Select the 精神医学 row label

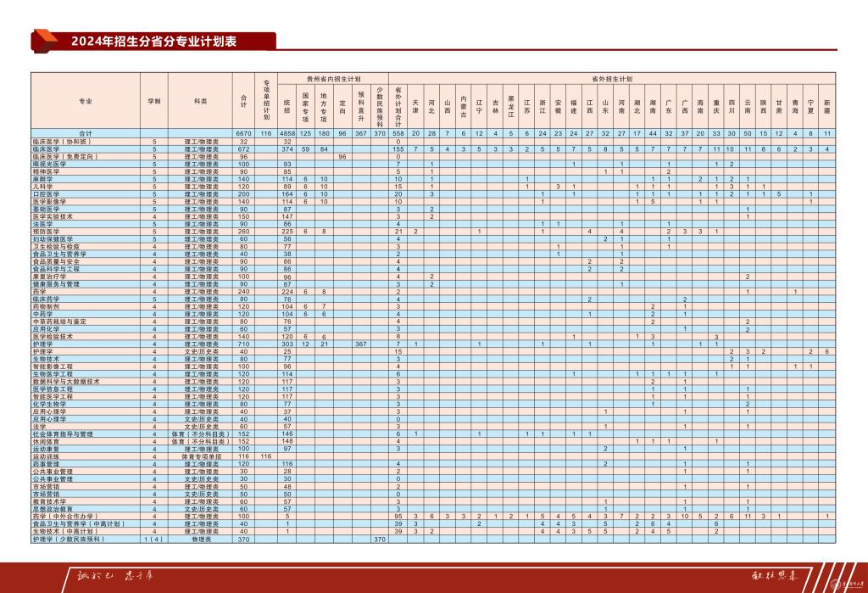tap(46, 172)
